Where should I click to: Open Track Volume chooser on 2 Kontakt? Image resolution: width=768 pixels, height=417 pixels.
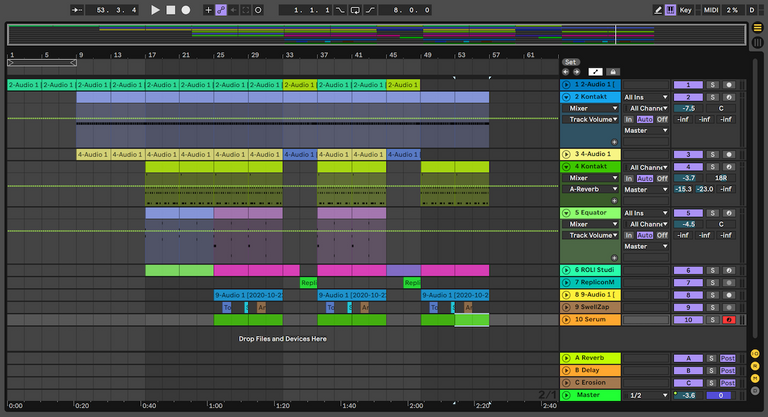tap(590, 120)
